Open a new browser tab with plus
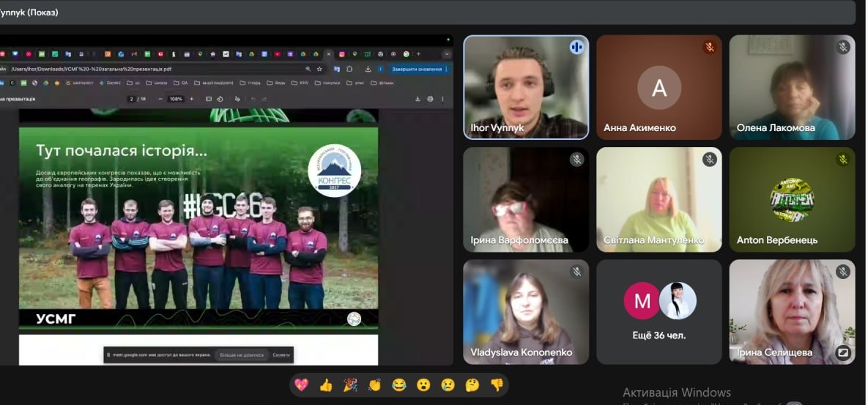The image size is (868, 405). [418, 54]
